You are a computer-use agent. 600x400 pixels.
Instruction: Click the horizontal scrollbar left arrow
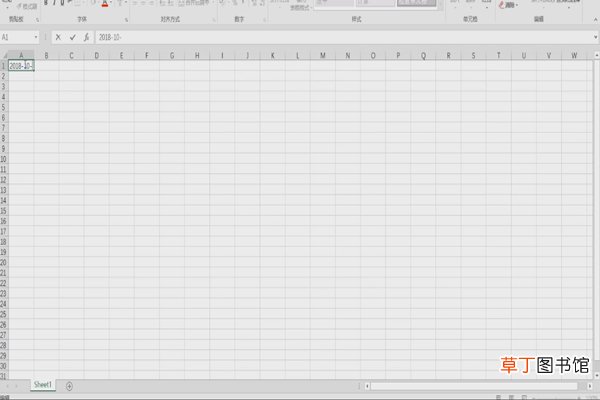367,386
